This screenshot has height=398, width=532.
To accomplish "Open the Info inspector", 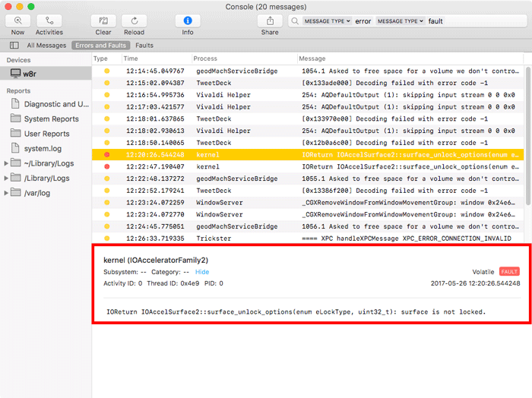I will (188, 21).
